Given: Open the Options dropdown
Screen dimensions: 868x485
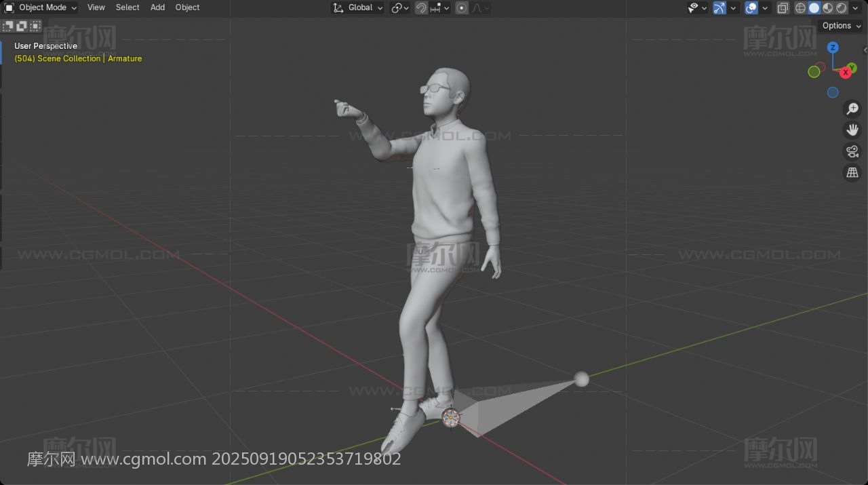Looking at the screenshot, I should point(841,26).
